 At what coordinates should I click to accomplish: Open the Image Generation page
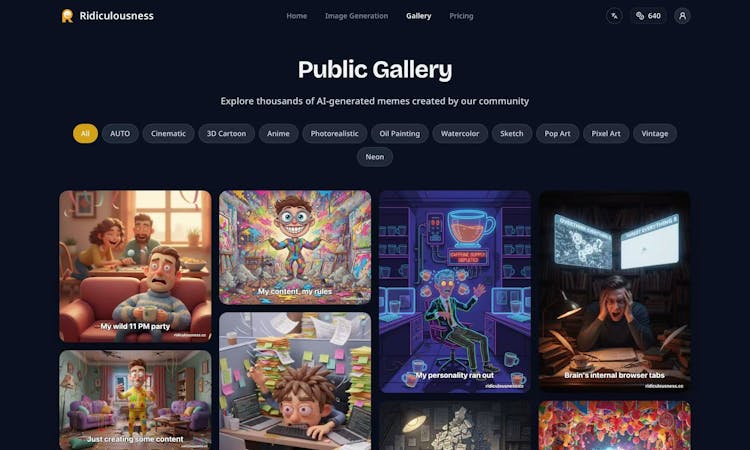point(356,16)
